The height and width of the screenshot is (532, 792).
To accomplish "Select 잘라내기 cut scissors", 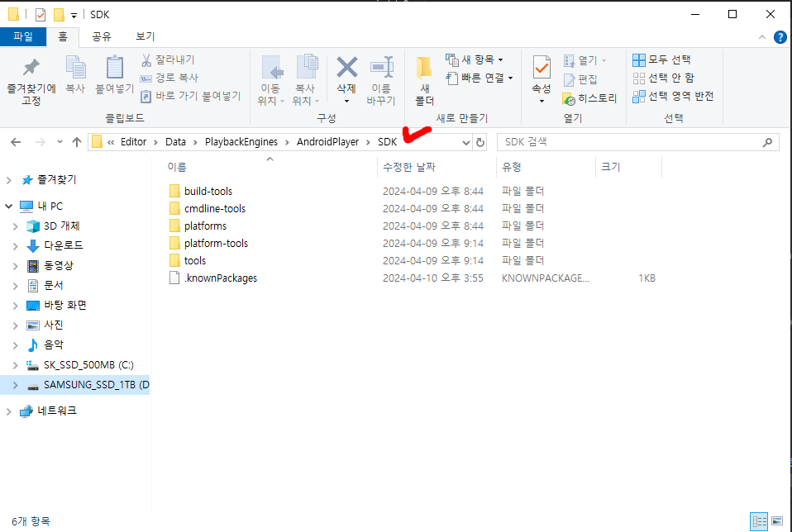I will pyautogui.click(x=168, y=60).
